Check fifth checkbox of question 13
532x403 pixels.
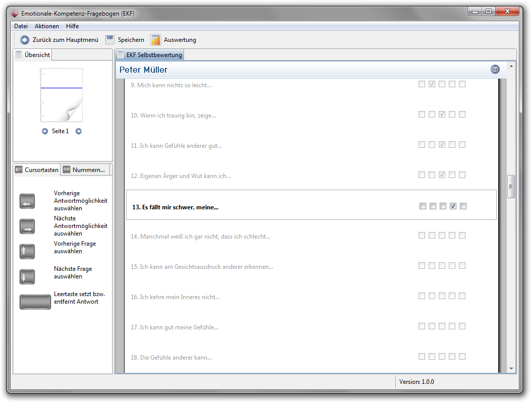[463, 206]
